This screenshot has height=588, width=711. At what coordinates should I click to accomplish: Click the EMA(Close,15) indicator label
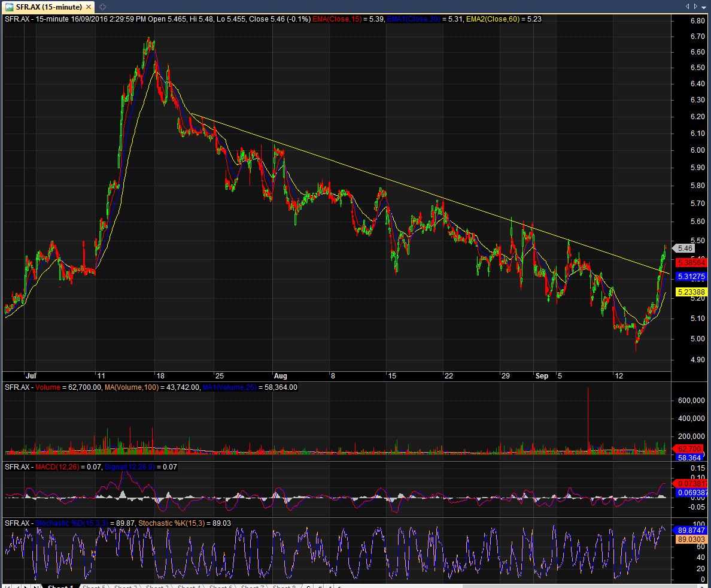337,19
